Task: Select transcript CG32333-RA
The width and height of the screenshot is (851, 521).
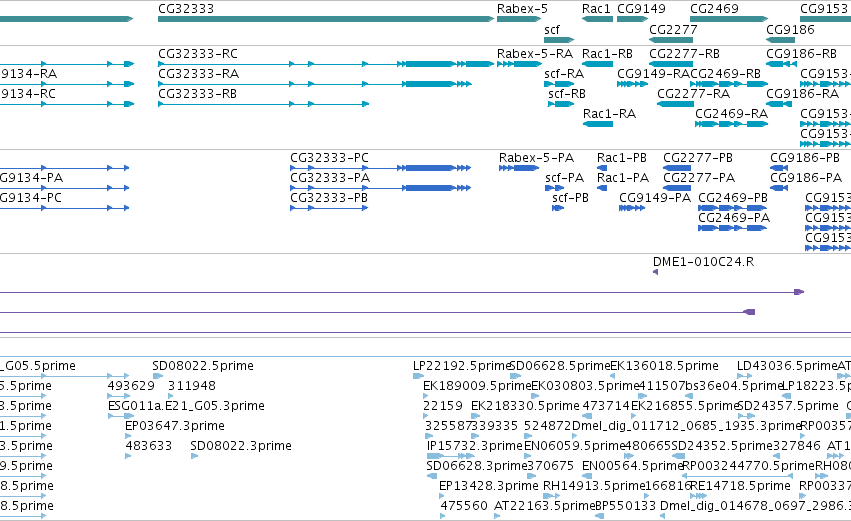Action: [x=198, y=74]
